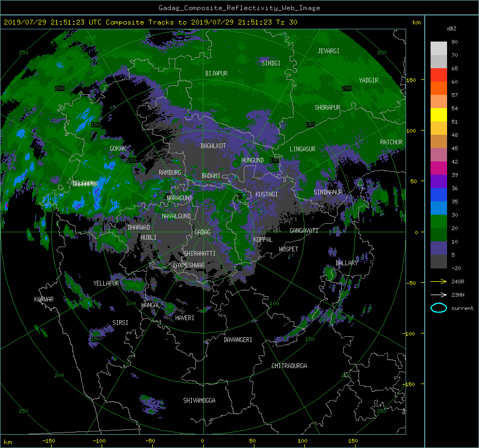479x448 pixels.
Task: Click the DAVANGERI city label
Action: pos(238,340)
